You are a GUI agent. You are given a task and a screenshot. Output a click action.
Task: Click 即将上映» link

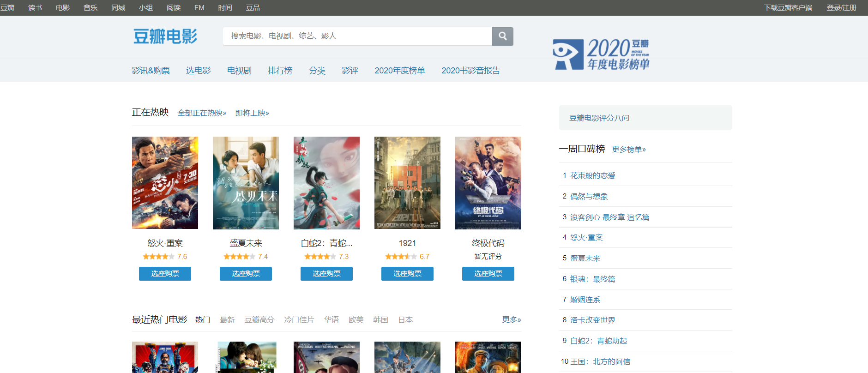click(252, 113)
